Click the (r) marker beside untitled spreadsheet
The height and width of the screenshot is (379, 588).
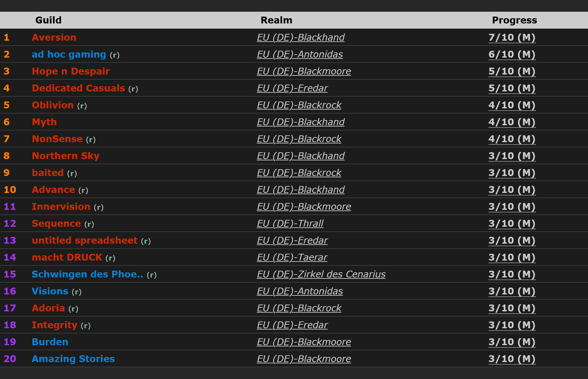pos(146,241)
